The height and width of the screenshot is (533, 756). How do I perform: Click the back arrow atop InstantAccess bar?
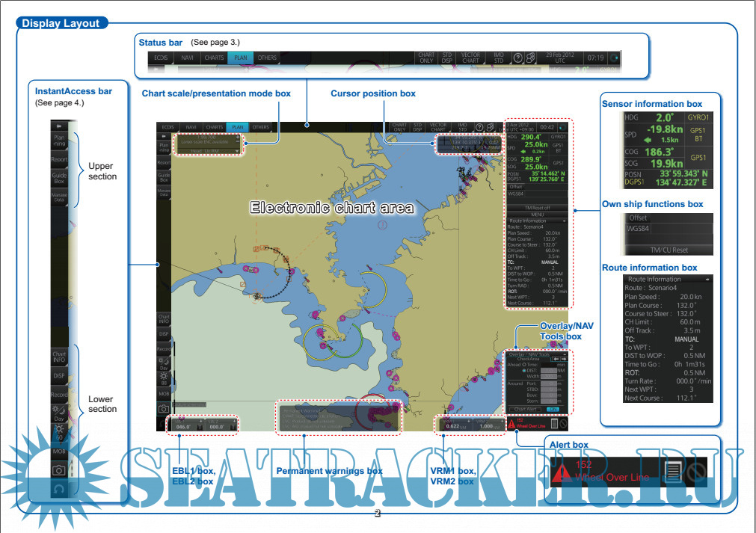point(58,124)
